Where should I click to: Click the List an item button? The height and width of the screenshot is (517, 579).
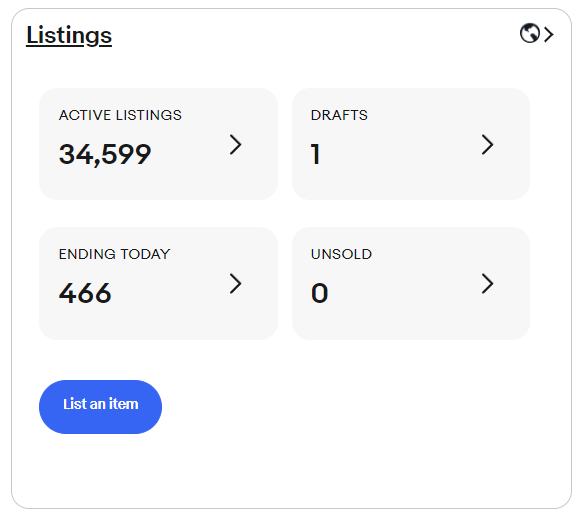point(100,407)
